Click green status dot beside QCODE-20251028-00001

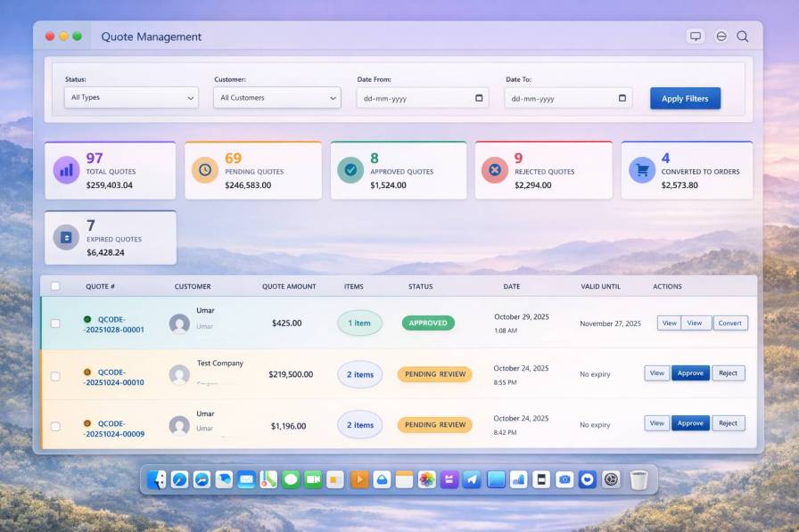click(87, 319)
